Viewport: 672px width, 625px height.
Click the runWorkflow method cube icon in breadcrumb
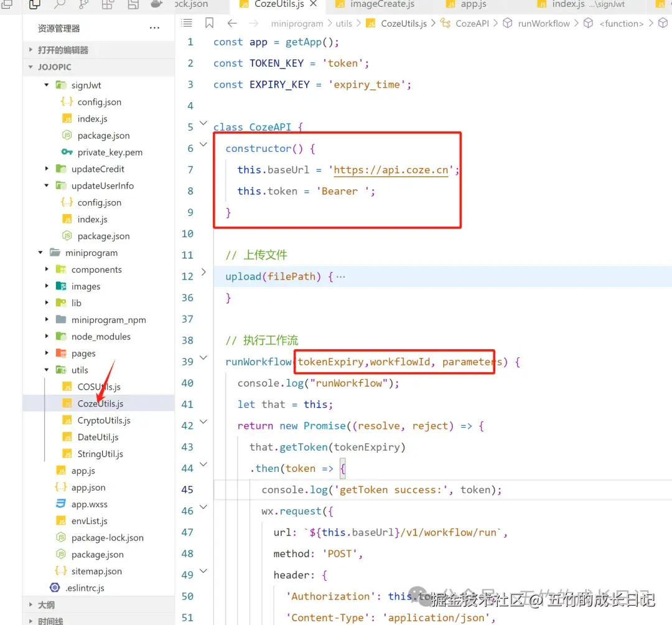508,23
